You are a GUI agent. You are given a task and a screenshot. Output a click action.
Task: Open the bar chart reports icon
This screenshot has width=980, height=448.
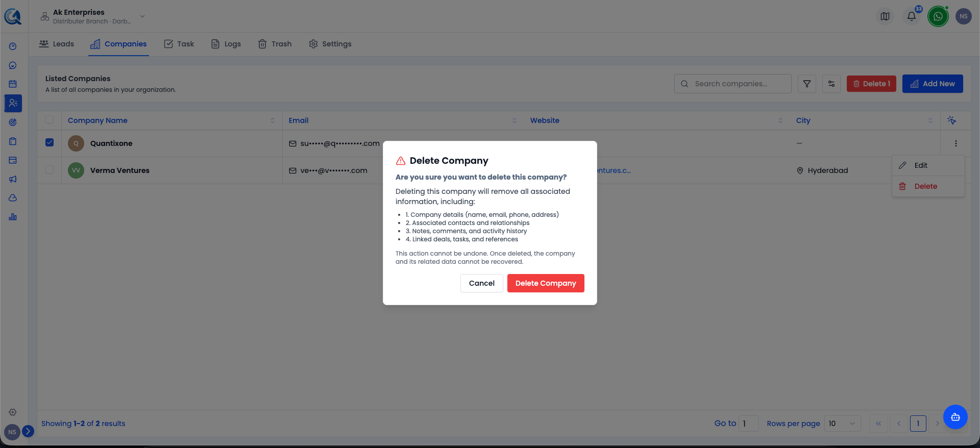[13, 217]
